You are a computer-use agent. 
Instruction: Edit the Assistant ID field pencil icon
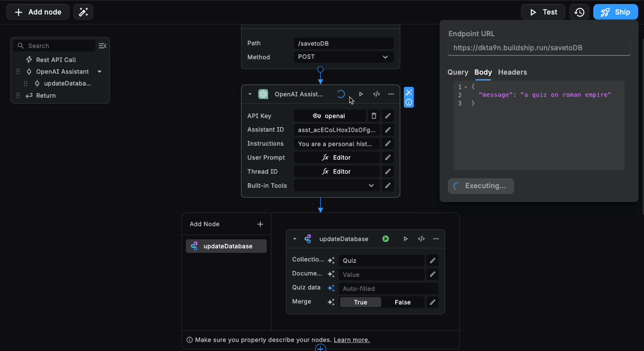click(388, 130)
